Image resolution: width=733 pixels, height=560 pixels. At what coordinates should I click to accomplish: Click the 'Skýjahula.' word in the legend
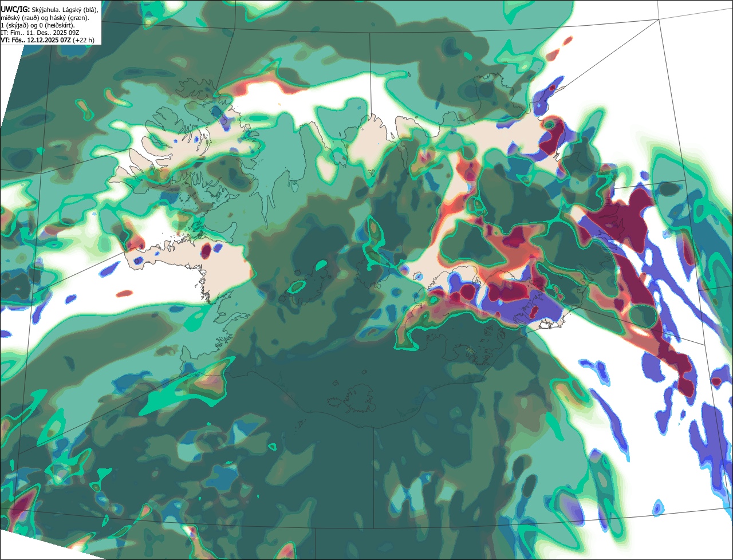[46, 10]
